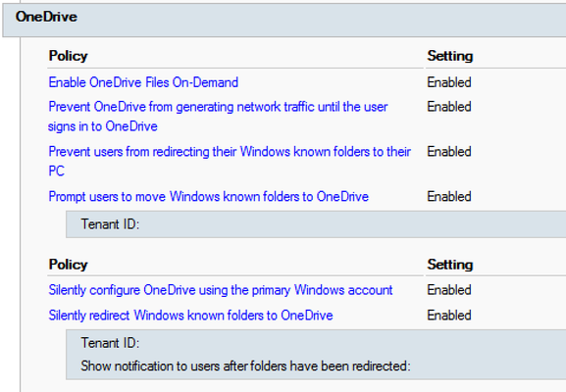Open the Silently redirect Windows known folders policy link

(190, 316)
